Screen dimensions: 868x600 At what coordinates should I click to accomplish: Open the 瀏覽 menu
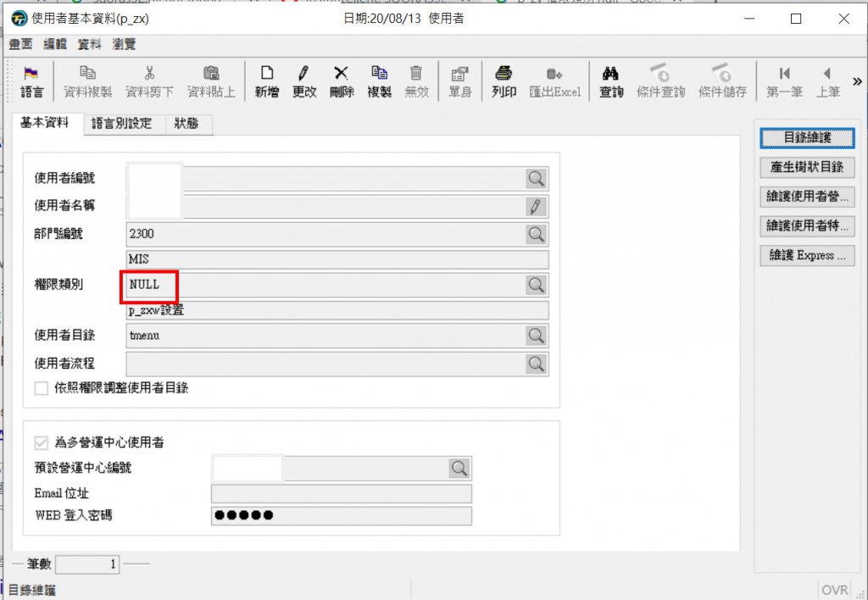click(124, 44)
